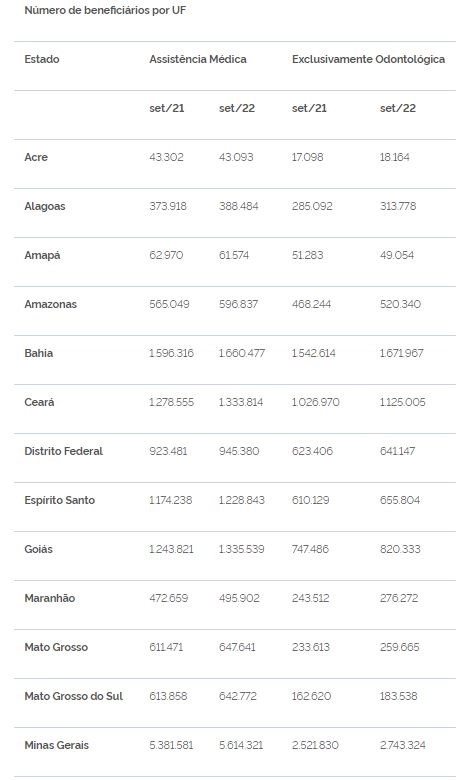Click the Estado column header
Screen dimensions: 467x780
click(x=42, y=59)
